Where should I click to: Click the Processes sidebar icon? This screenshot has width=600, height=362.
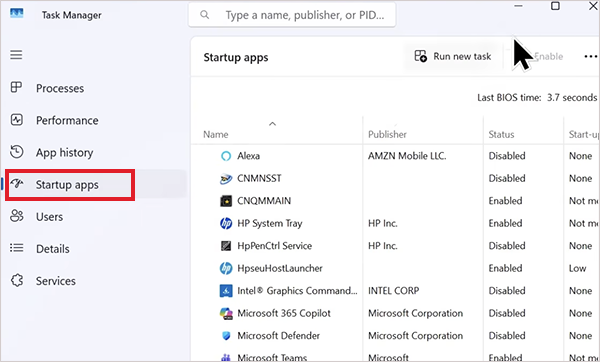[x=16, y=87]
